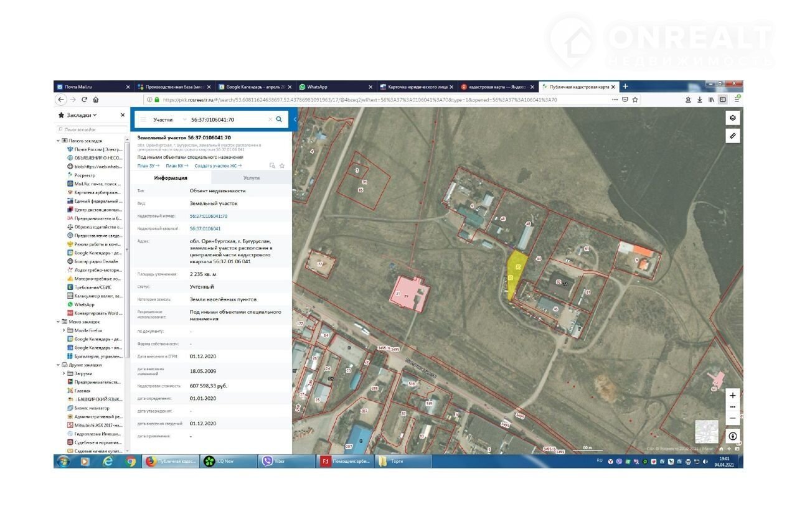Zoom in on the cadastral map
This screenshot has width=797, height=532.
pyautogui.click(x=732, y=395)
